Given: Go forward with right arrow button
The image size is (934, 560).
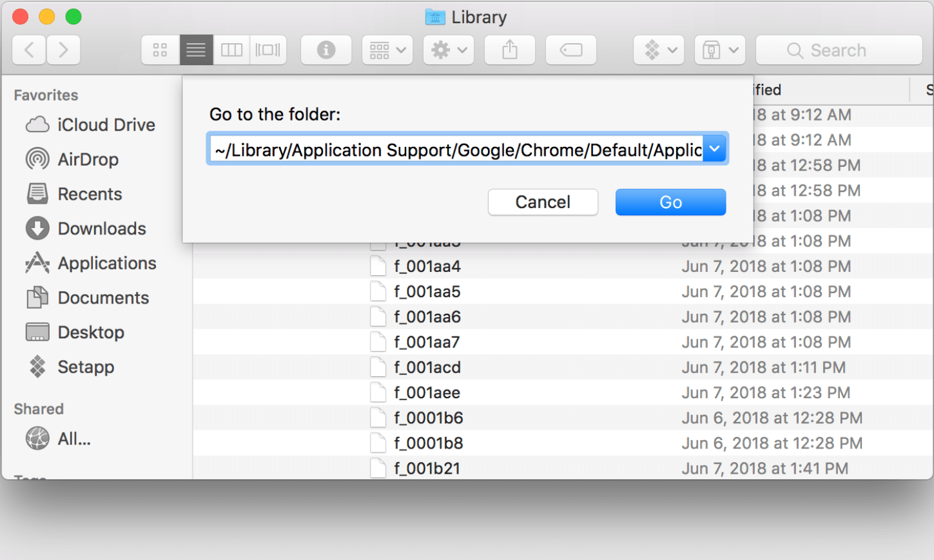Looking at the screenshot, I should 63,50.
